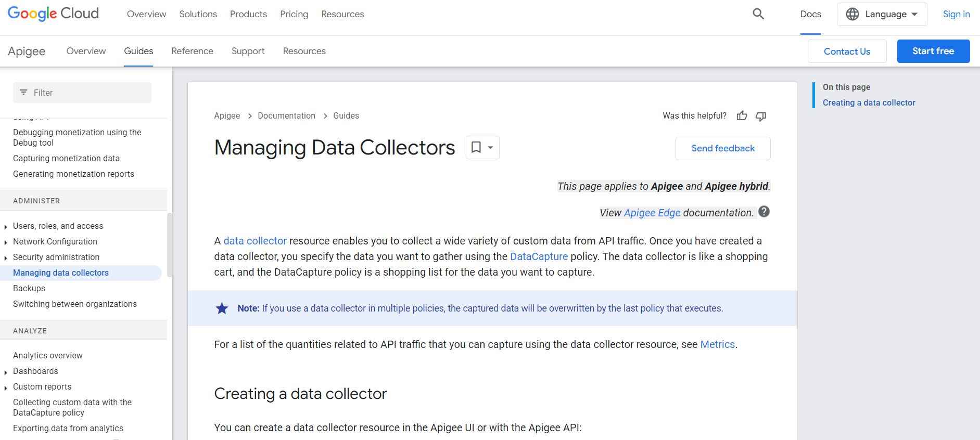Open Backups in sidebar

pos(29,288)
